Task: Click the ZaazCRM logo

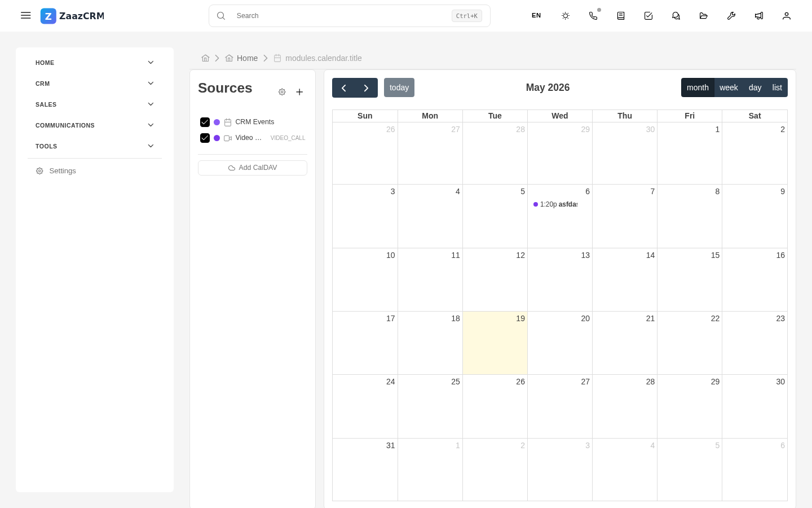Action: coord(72,16)
